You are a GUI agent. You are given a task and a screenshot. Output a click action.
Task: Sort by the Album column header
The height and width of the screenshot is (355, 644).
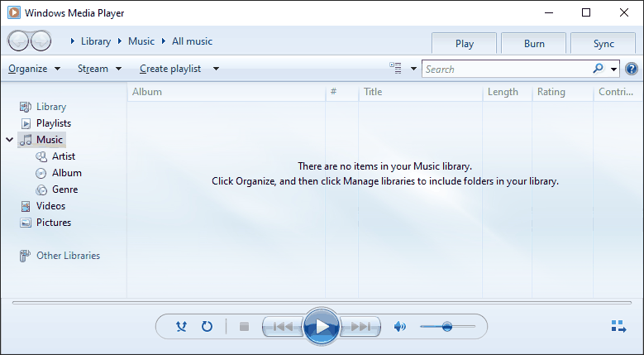227,92
